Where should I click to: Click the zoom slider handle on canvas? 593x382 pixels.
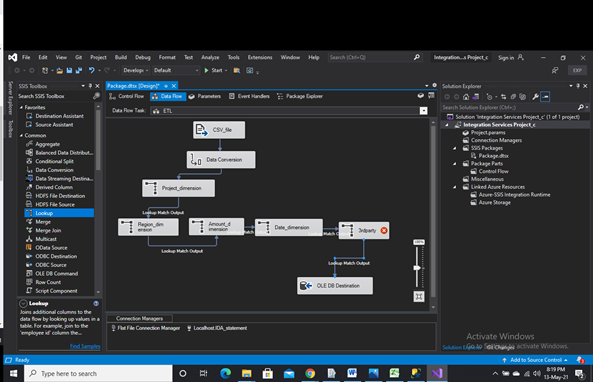pos(417,268)
